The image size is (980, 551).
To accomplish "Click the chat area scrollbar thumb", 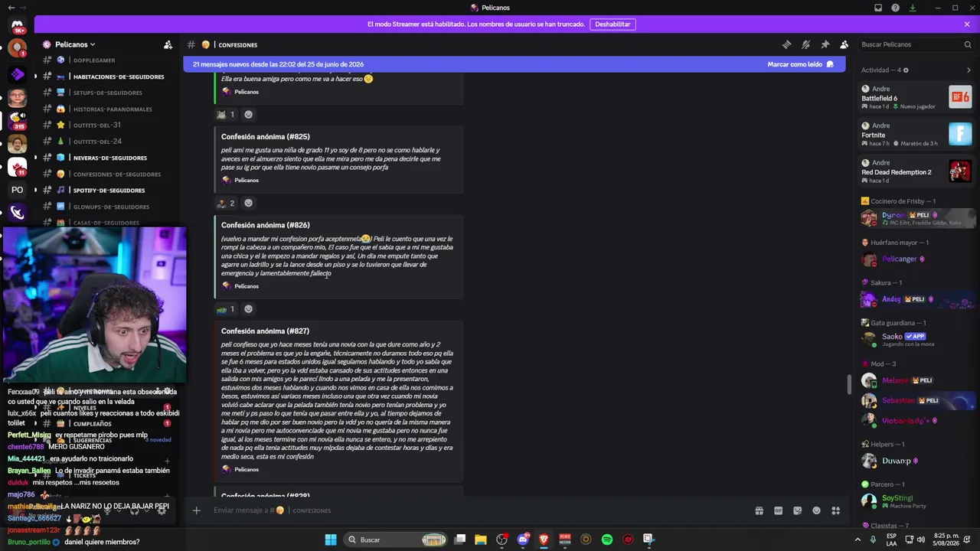I will tap(848, 385).
